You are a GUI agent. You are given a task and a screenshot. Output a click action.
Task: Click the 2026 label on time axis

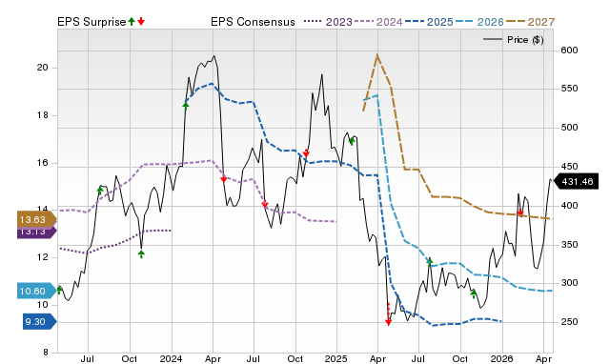coord(502,358)
